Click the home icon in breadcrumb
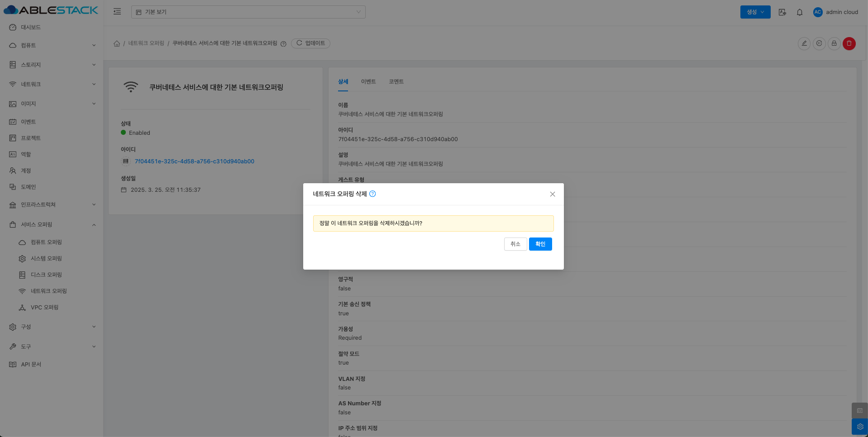This screenshot has height=437, width=868. (117, 43)
